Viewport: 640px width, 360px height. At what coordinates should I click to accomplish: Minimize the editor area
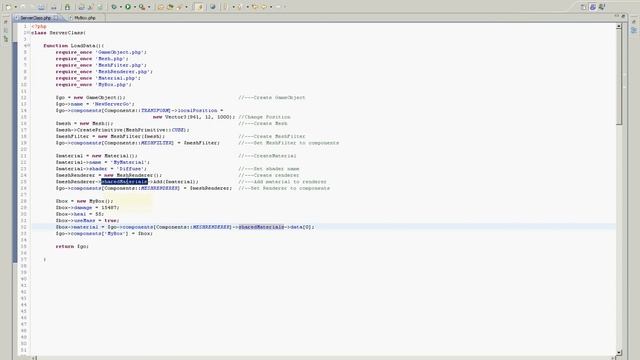click(616, 16)
